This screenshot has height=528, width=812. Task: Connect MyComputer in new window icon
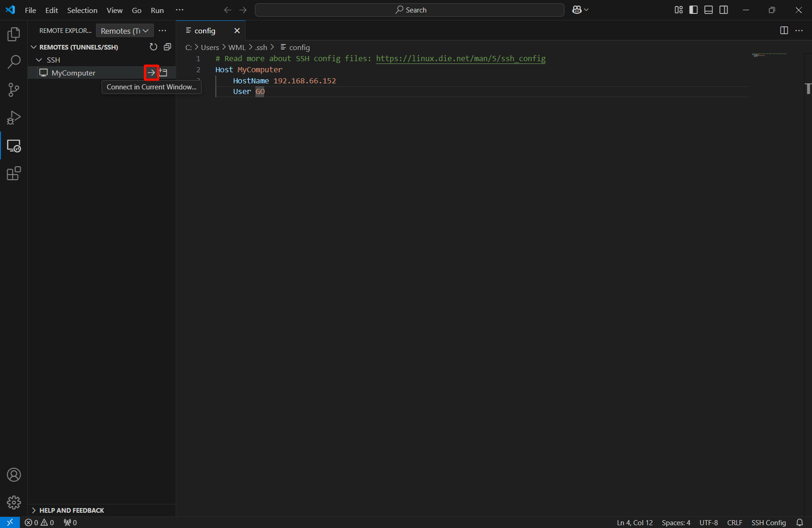click(x=164, y=73)
